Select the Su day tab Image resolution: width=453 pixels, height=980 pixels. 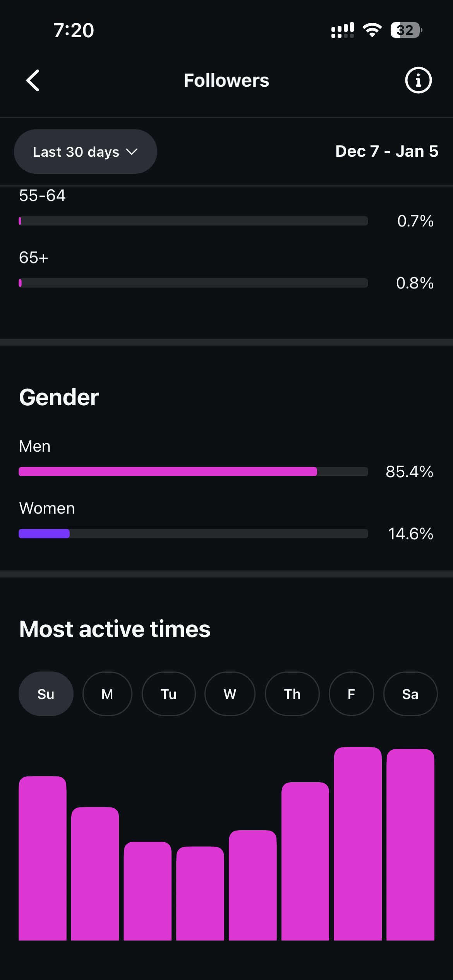click(46, 694)
